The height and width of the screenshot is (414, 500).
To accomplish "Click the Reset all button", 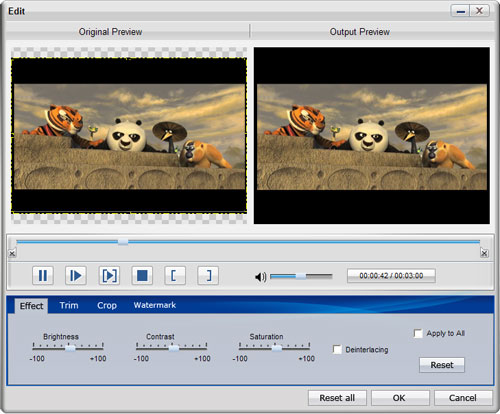I will pyautogui.click(x=337, y=398).
